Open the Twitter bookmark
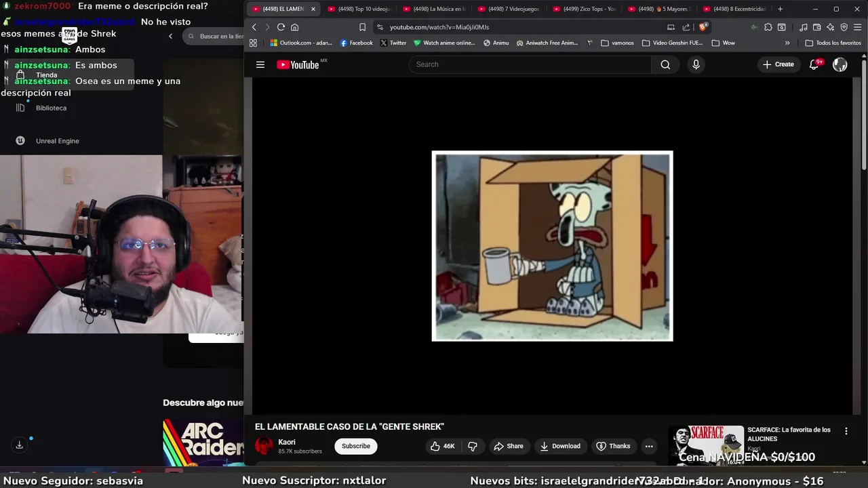This screenshot has height=488, width=868. [393, 43]
